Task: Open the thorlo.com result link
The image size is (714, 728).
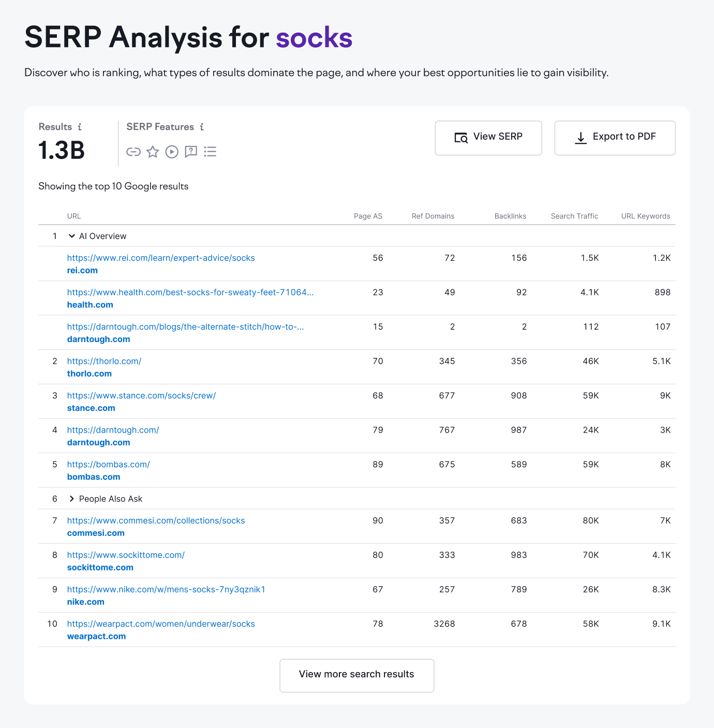Action: [x=104, y=361]
